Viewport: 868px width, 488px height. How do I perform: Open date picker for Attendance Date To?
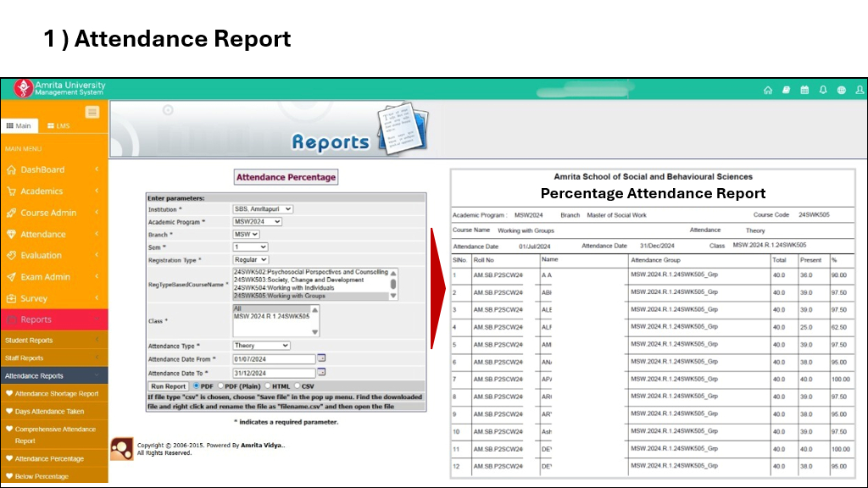[321, 372]
